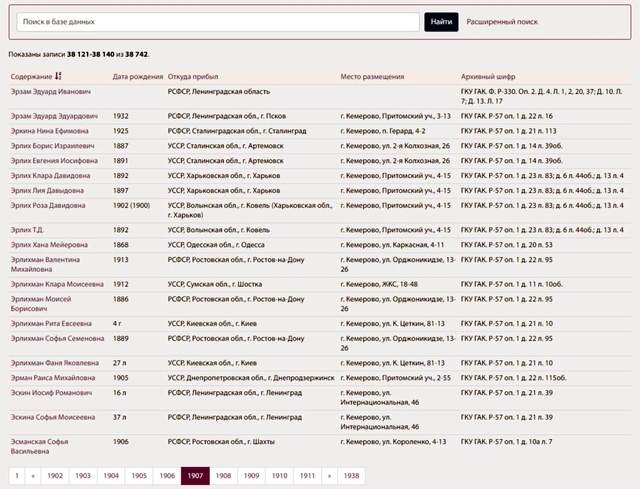Viewport: 640px width, 489px height.
Task: Go to page 1903
Action: pyautogui.click(x=83, y=476)
